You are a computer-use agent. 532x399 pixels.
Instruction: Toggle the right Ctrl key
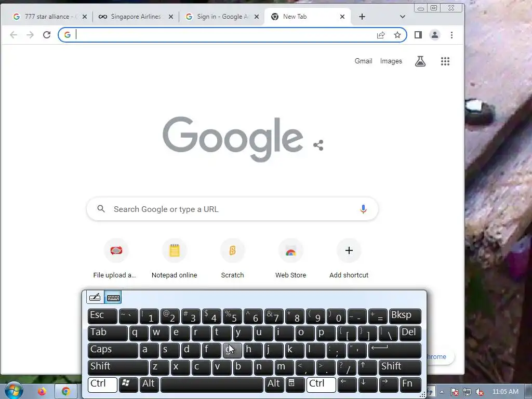point(321,384)
